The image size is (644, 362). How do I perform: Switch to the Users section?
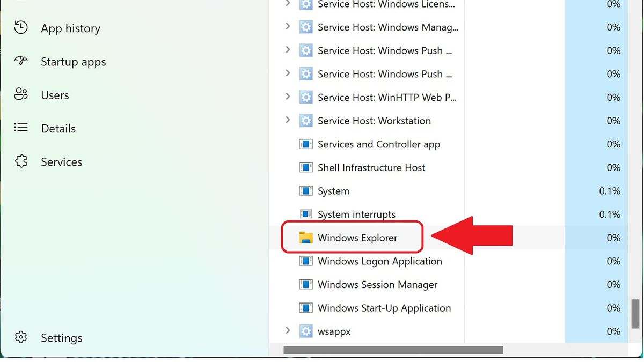[x=54, y=94]
